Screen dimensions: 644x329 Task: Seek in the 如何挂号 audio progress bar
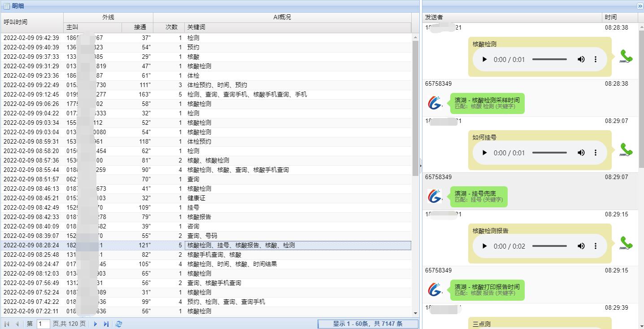549,153
